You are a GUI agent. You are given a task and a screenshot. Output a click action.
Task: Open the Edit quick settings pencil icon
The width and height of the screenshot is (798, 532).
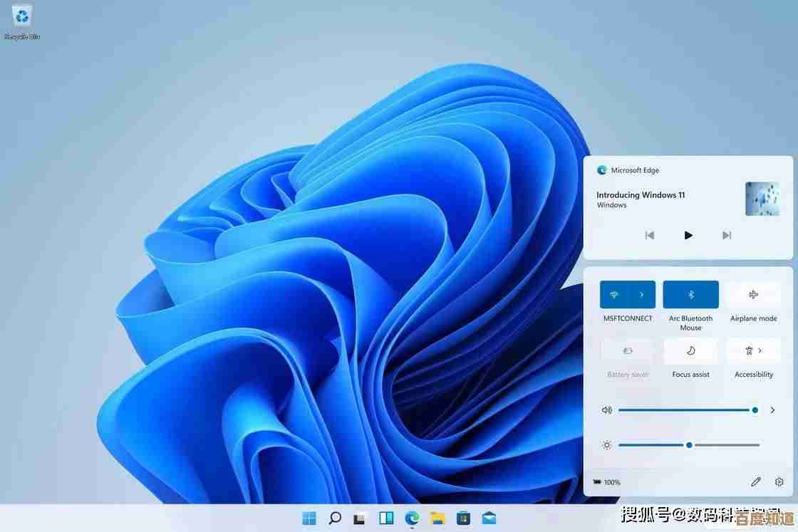click(x=756, y=481)
